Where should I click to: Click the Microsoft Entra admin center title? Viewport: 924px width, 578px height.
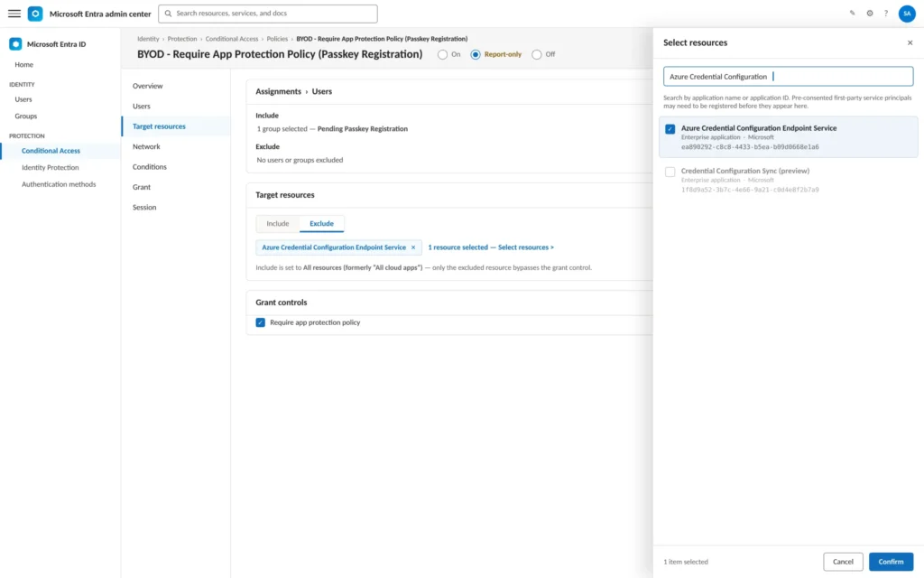point(100,13)
